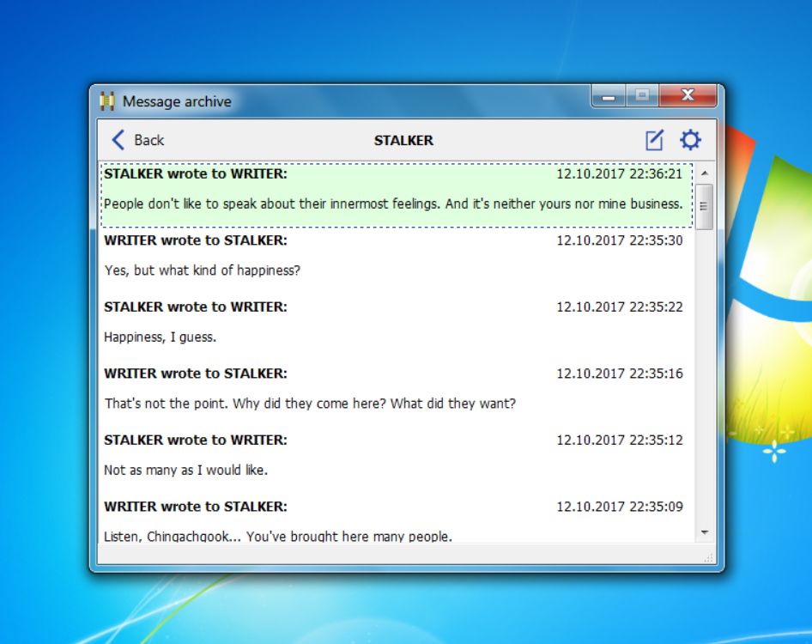812x644 pixels.
Task: Select header 'STALKER wrote to WRITER:' at 22:35:22
Action: (x=195, y=307)
